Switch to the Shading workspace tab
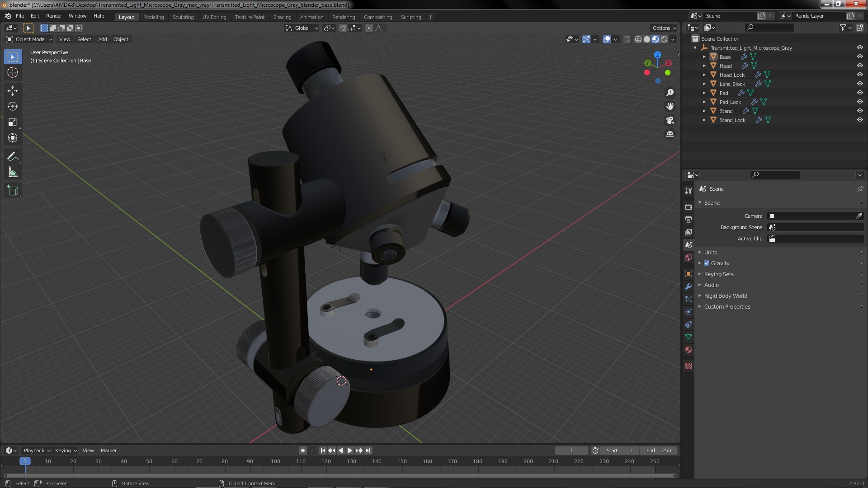The height and width of the screenshot is (488, 868). [x=282, y=17]
